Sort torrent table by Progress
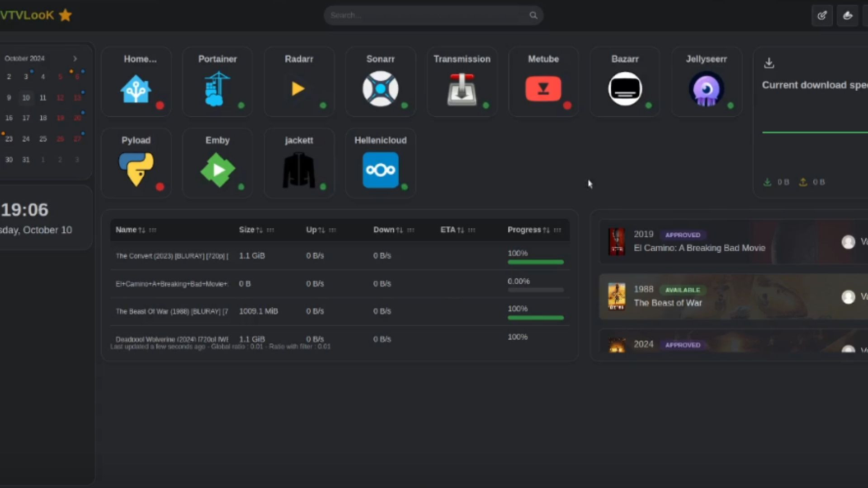This screenshot has height=488, width=868. [546, 230]
